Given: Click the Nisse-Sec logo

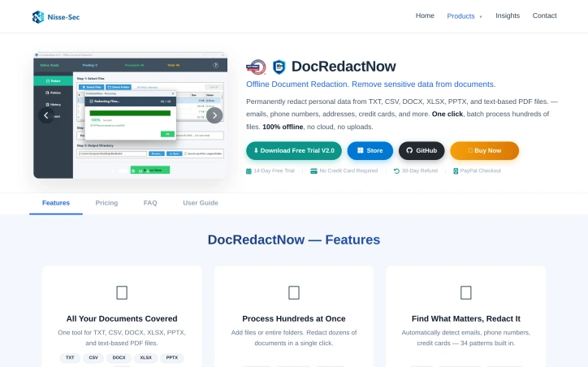Looking at the screenshot, I should point(56,17).
